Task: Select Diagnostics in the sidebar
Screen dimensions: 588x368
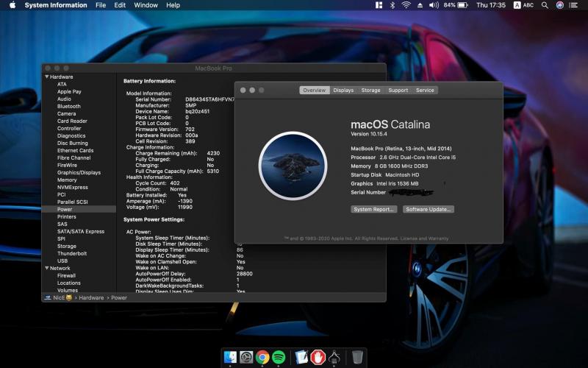Action: [x=71, y=135]
